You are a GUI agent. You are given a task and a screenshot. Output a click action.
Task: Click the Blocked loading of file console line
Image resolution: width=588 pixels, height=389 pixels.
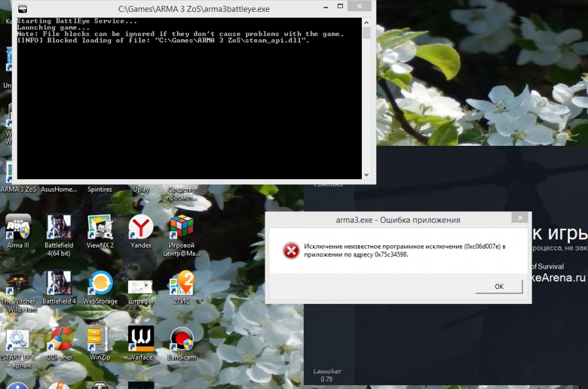[x=163, y=41]
